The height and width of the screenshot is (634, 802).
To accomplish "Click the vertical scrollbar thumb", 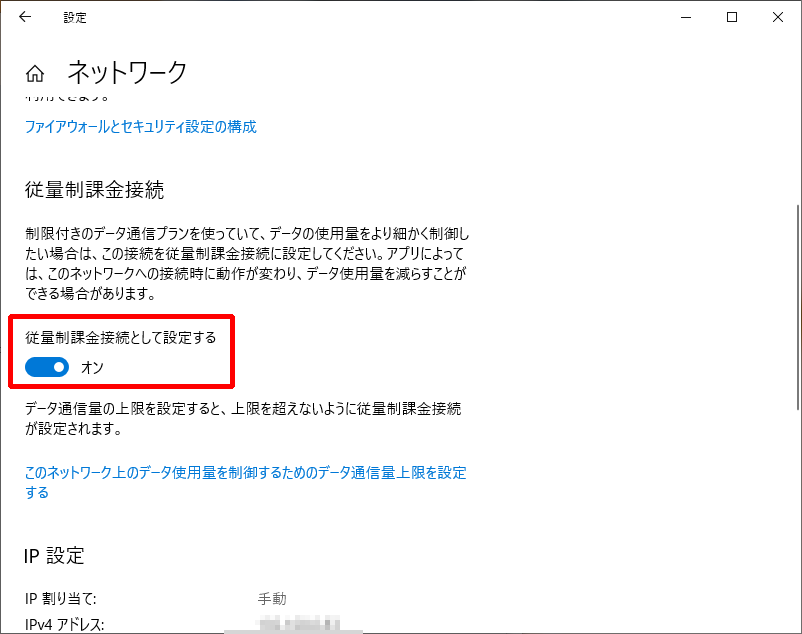I will pos(798,307).
